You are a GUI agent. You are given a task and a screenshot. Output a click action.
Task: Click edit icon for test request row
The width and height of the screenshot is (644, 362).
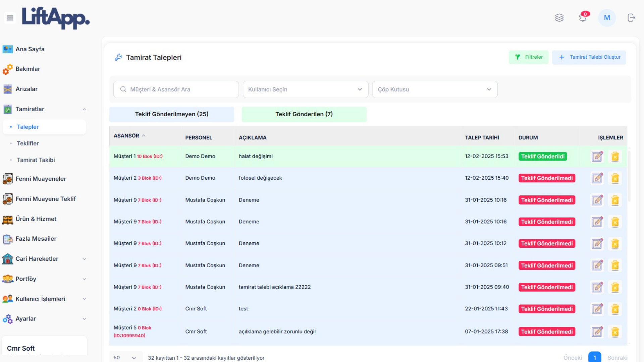point(597,309)
